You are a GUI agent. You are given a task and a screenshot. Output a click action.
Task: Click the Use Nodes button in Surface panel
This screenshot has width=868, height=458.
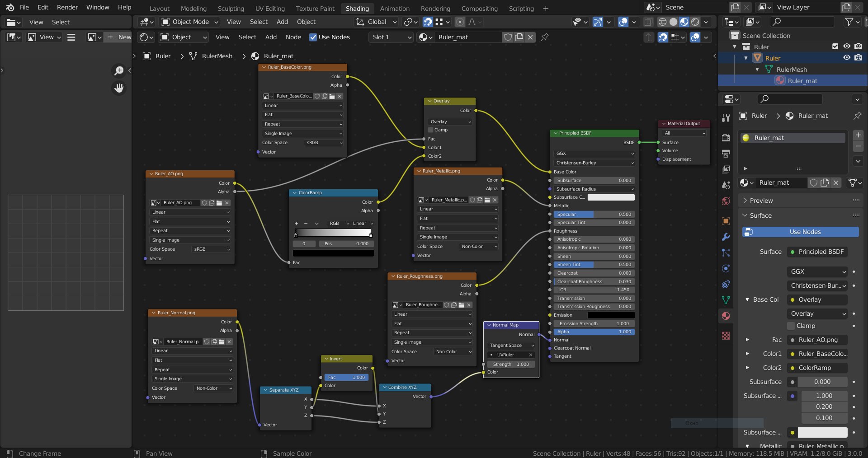pos(800,232)
